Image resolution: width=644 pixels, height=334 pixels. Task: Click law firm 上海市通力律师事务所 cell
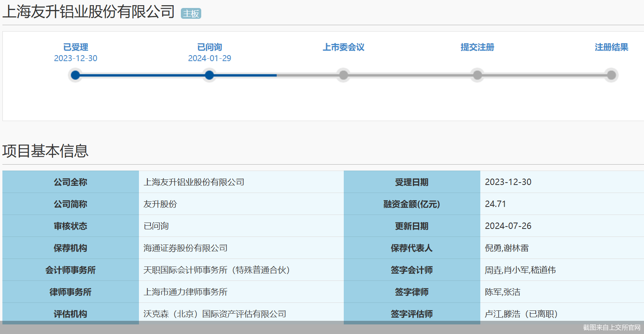(x=185, y=292)
